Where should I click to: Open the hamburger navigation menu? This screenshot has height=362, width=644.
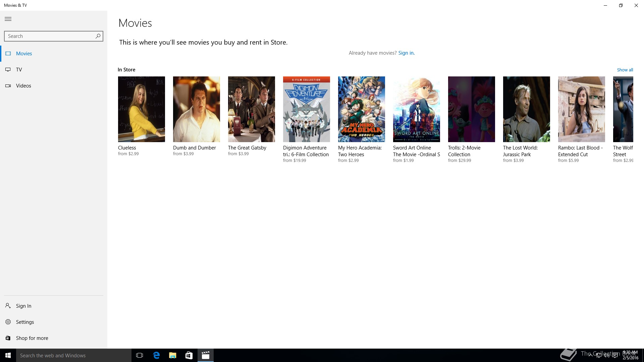pos(8,19)
